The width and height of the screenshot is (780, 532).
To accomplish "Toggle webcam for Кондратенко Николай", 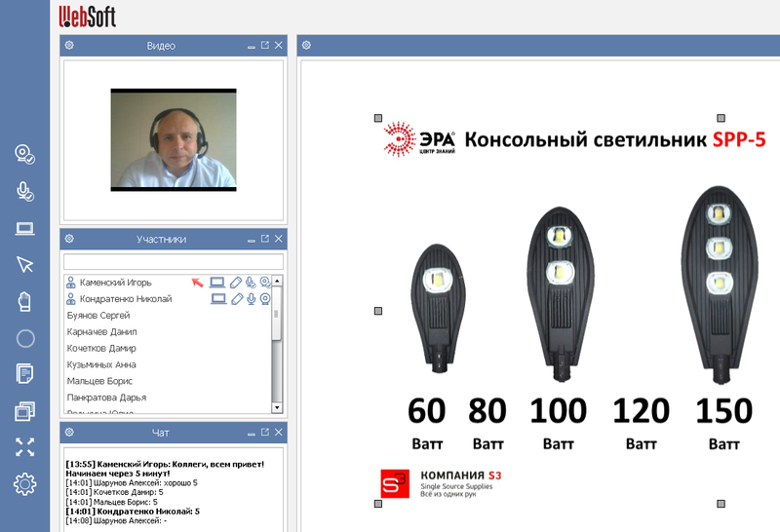I will pos(265,299).
